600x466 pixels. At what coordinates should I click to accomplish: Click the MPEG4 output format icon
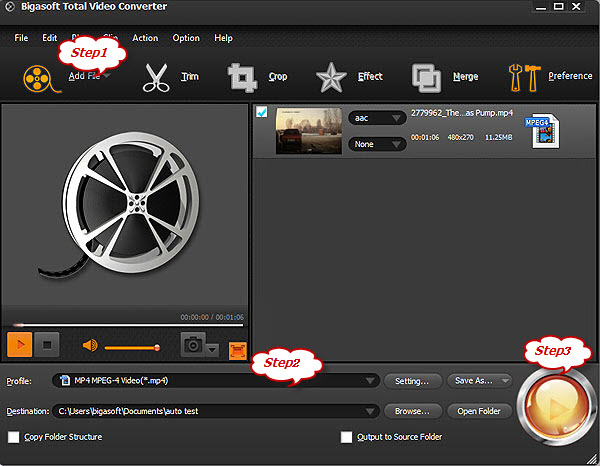[543, 131]
